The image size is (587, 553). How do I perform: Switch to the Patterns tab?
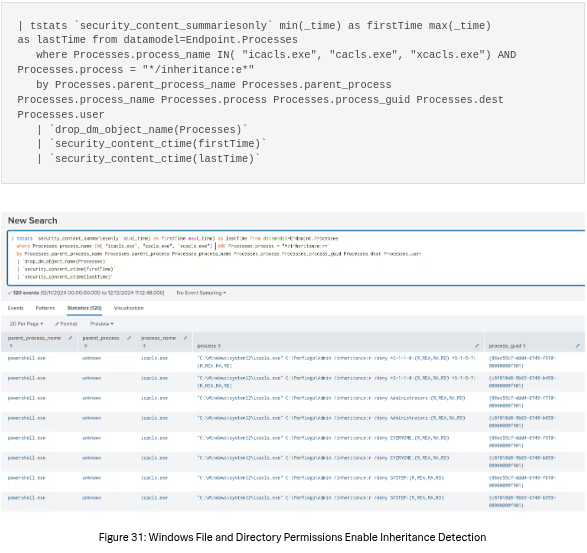[45, 308]
